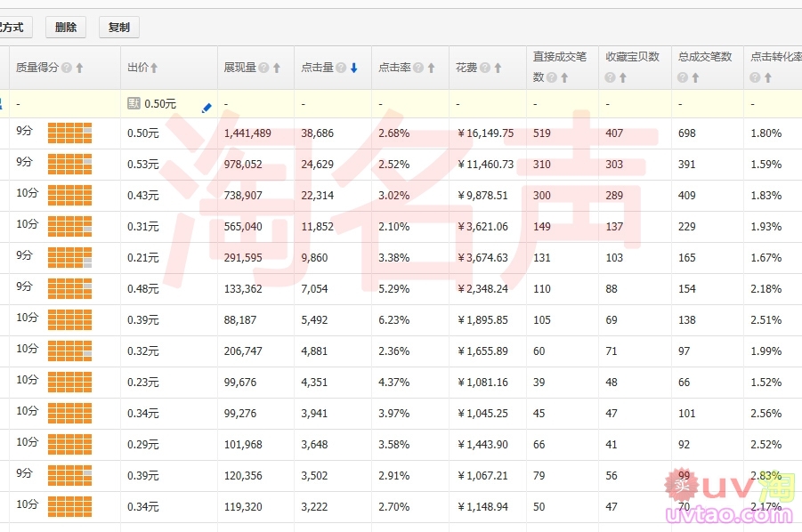This screenshot has height=532, width=802.
Task: Click the blue sort arrow for 点击量
Action: [x=353, y=68]
